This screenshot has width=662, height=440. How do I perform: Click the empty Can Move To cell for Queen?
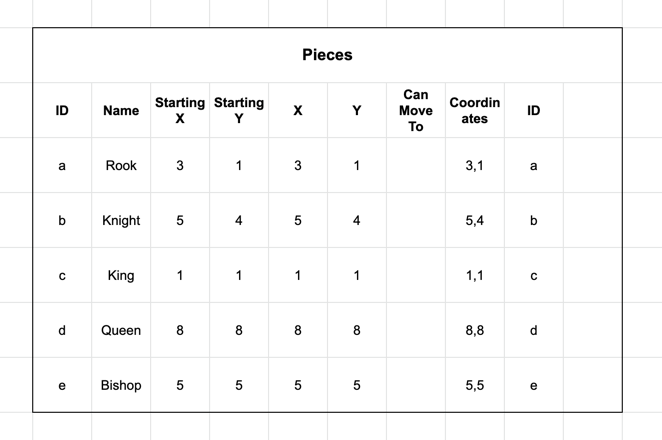[x=416, y=330]
